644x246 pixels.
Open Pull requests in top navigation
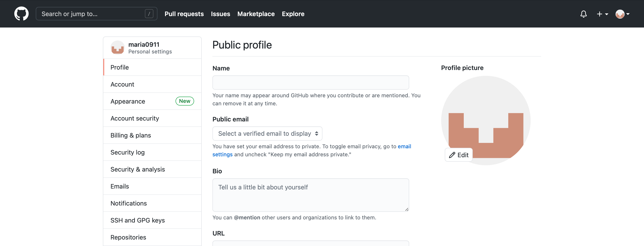(x=184, y=14)
